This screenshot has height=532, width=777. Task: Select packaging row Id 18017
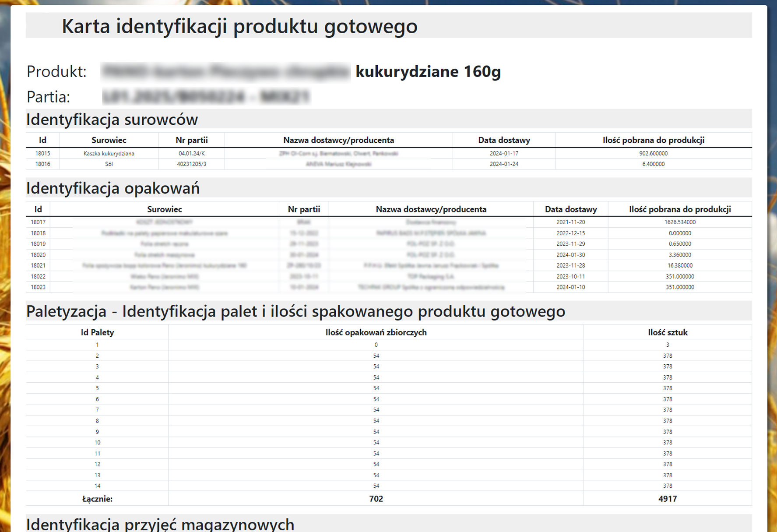38,222
